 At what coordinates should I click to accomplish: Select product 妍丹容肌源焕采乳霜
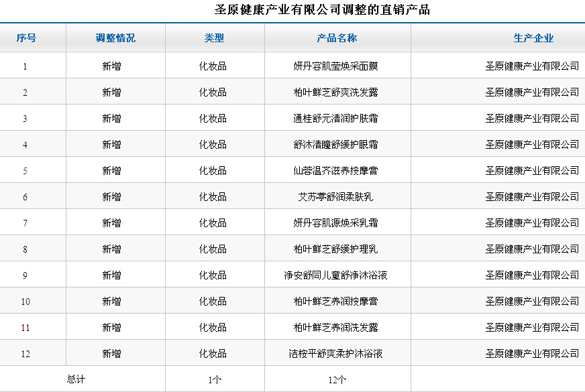pyautogui.click(x=336, y=223)
